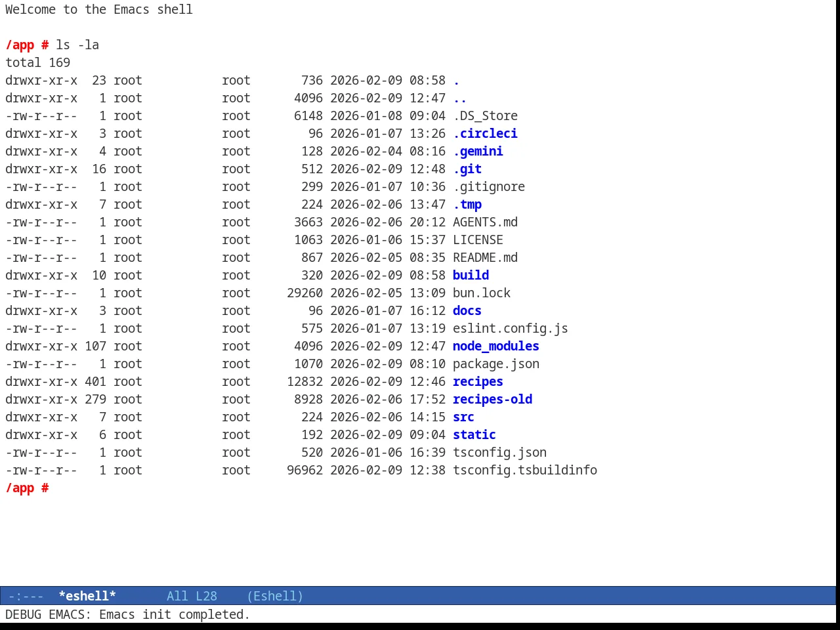Click the .tmp directory entry

pyautogui.click(x=467, y=204)
